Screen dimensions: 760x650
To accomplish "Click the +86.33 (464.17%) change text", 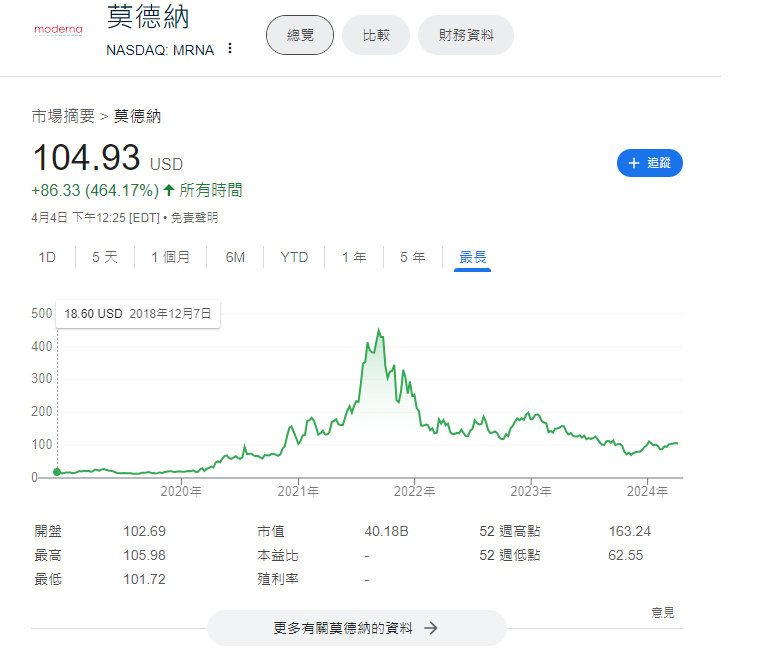I will [x=95, y=190].
